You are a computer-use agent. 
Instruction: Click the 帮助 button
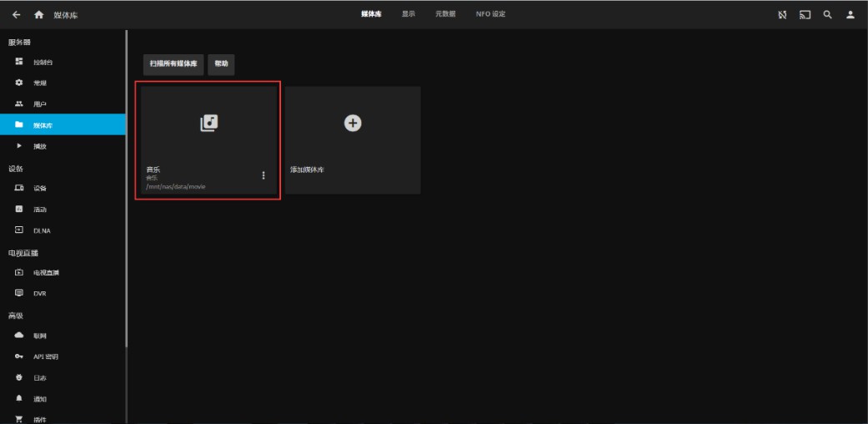[221, 63]
